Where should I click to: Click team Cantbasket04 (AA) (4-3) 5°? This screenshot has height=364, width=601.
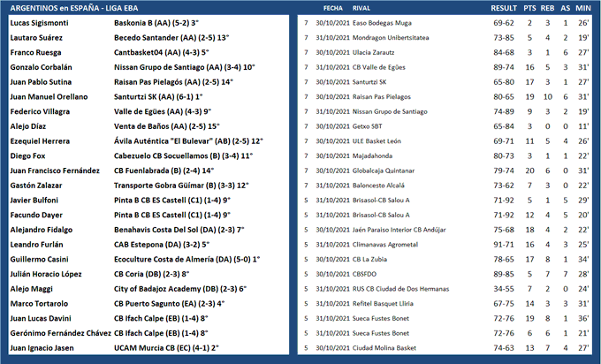[162, 52]
